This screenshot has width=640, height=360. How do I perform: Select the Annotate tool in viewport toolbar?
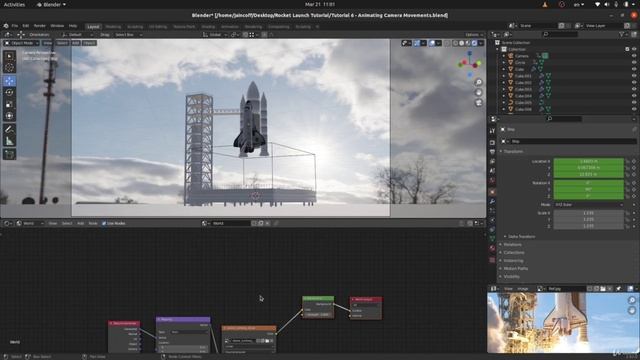[x=9, y=129]
